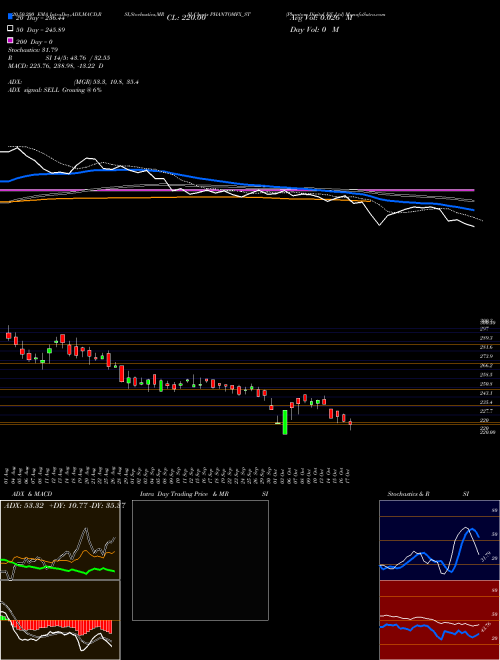The height and width of the screenshot is (660, 500).
Task: Click the empty Intra Day Trading Price panel
Action: (200, 560)
